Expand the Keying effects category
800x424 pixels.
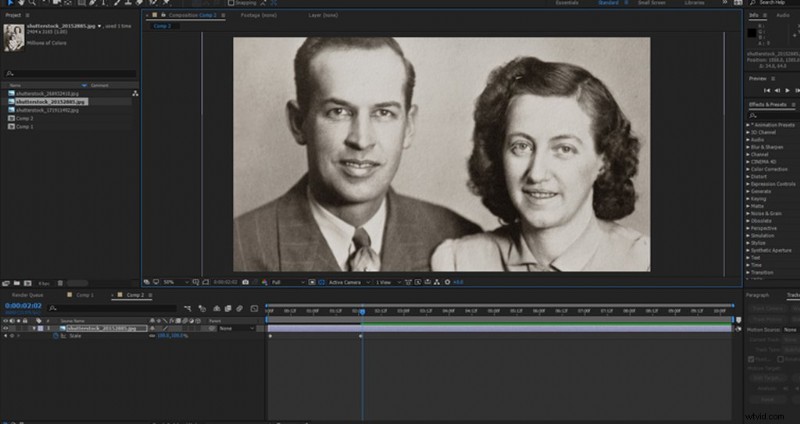[748, 198]
